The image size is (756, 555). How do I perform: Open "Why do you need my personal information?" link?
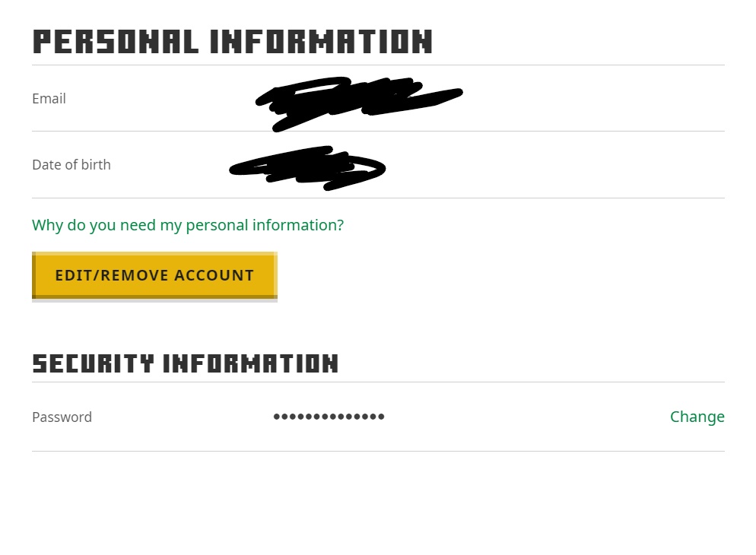[188, 225]
